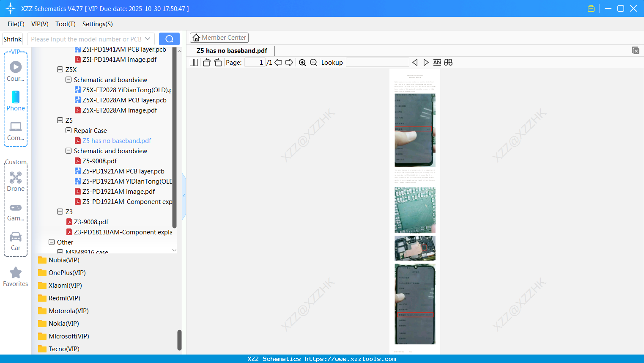The width and height of the screenshot is (644, 363).
Task: Collapse Schematic and boardview under Z5X
Action: click(69, 80)
